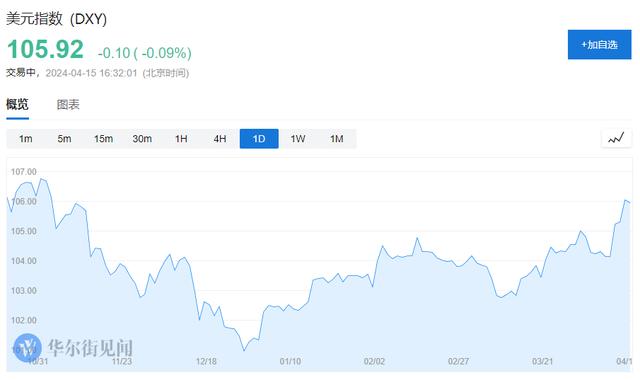Click the +加自选 button
640x380 pixels.
(600, 44)
